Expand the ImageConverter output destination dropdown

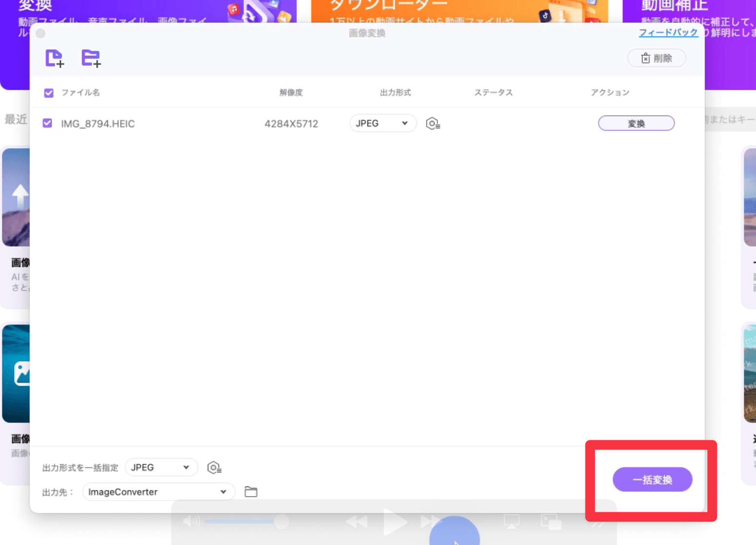point(158,492)
